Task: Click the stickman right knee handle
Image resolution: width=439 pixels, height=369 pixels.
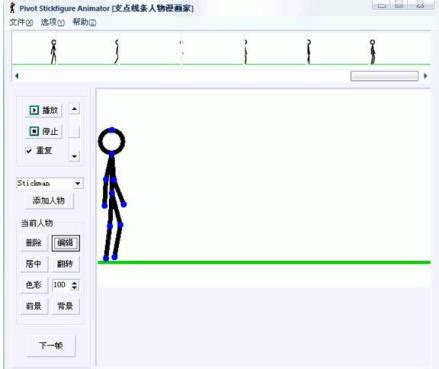Action: [120, 225]
